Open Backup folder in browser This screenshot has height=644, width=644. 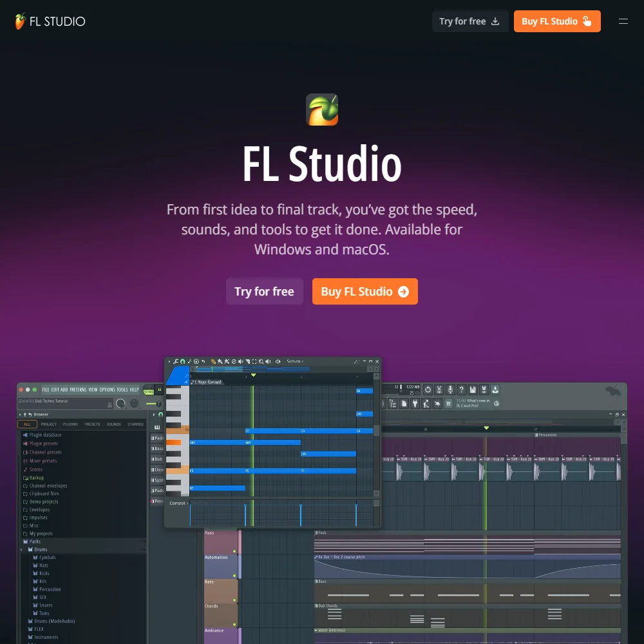coord(33,477)
